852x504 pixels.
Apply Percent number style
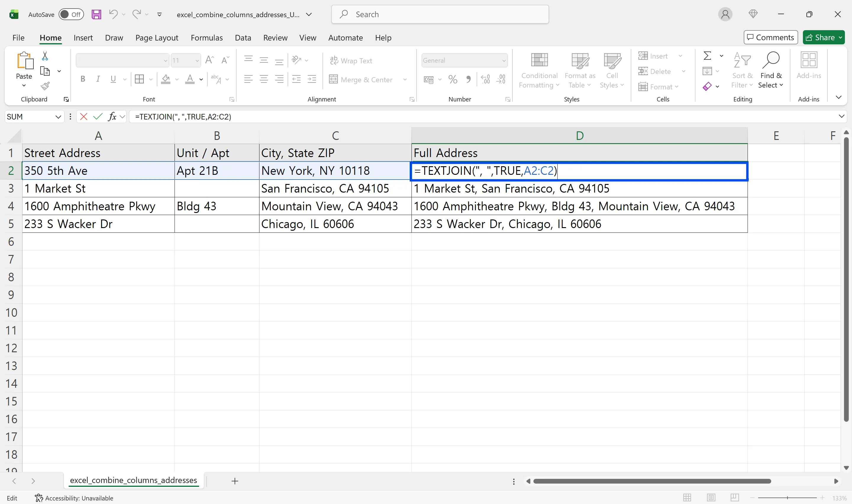tap(452, 79)
